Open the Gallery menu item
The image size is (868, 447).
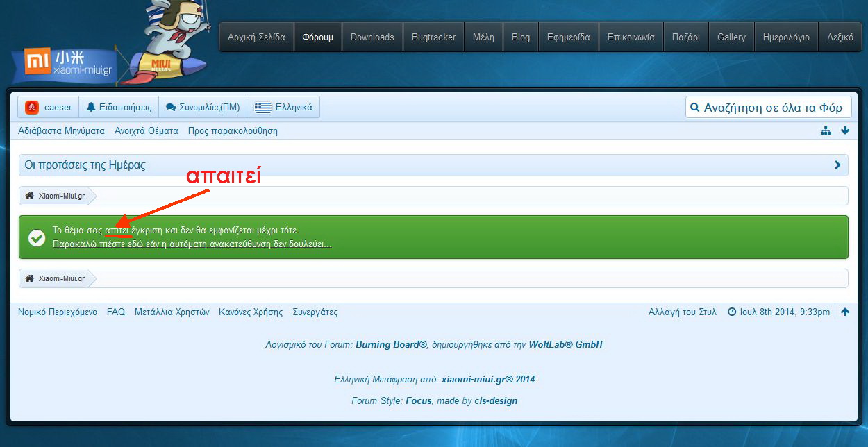point(731,37)
